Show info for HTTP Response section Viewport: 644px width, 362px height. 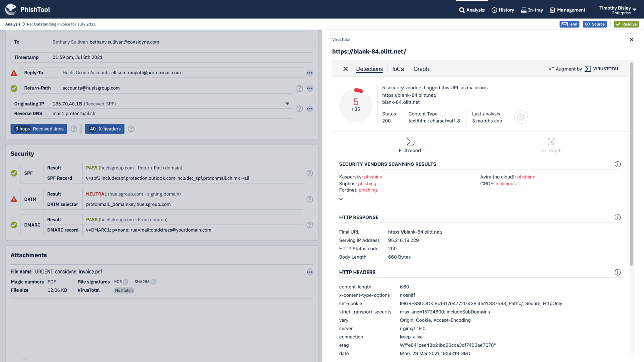tap(618, 218)
